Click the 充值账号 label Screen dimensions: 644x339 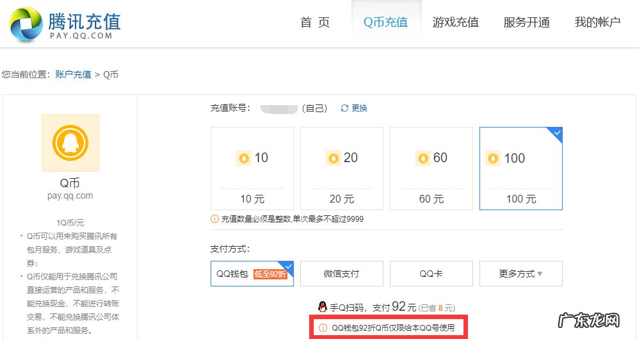230,108
